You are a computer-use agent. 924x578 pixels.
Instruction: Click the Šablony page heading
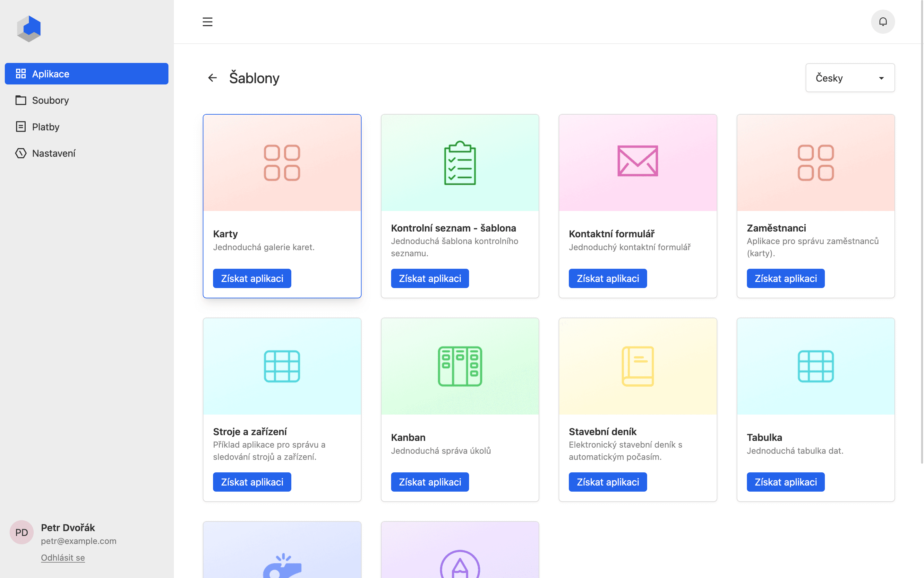254,78
